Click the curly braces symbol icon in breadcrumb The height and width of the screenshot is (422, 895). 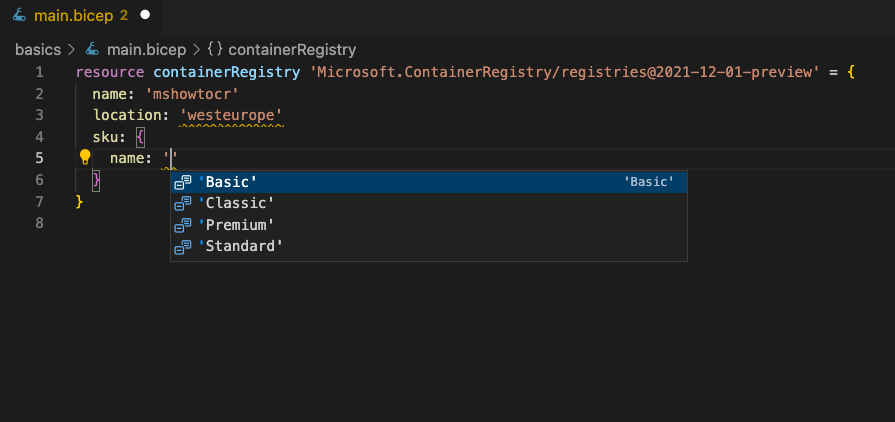[x=215, y=50]
